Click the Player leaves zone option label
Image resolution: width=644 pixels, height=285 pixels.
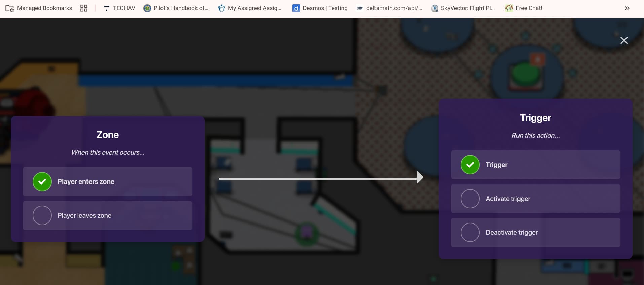coord(84,215)
